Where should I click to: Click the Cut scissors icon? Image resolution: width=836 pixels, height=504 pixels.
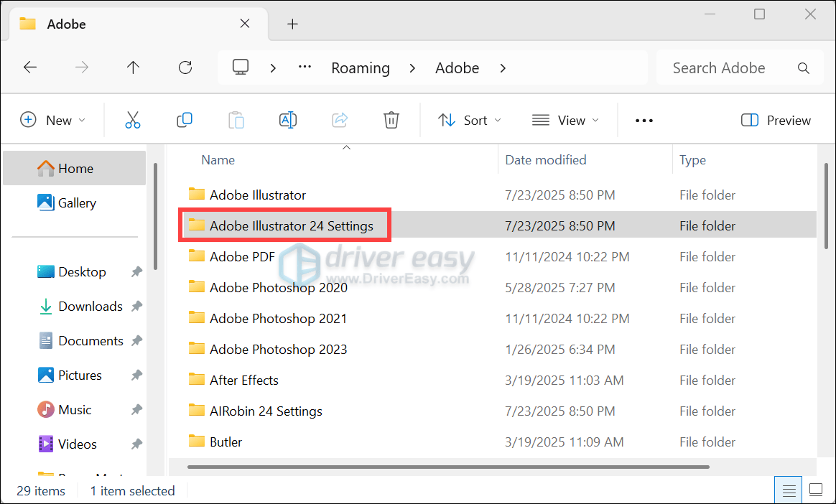tap(133, 120)
